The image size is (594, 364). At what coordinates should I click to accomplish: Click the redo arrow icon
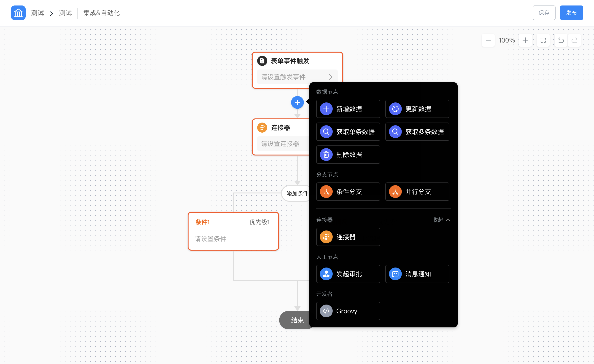point(574,40)
